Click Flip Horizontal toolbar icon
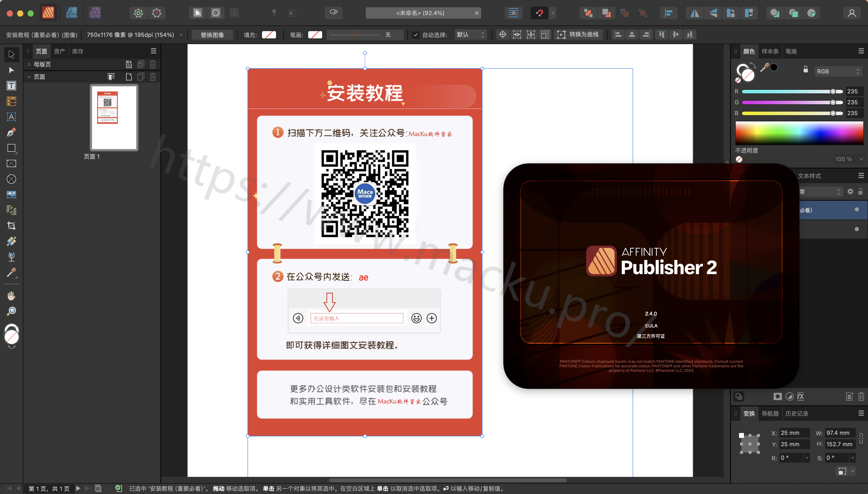868x494 pixels. 694,13
